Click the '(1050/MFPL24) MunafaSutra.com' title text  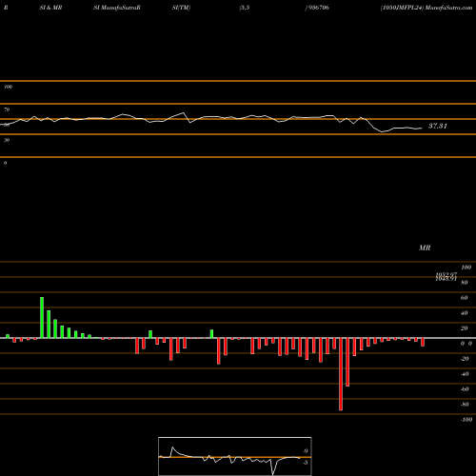426,8
